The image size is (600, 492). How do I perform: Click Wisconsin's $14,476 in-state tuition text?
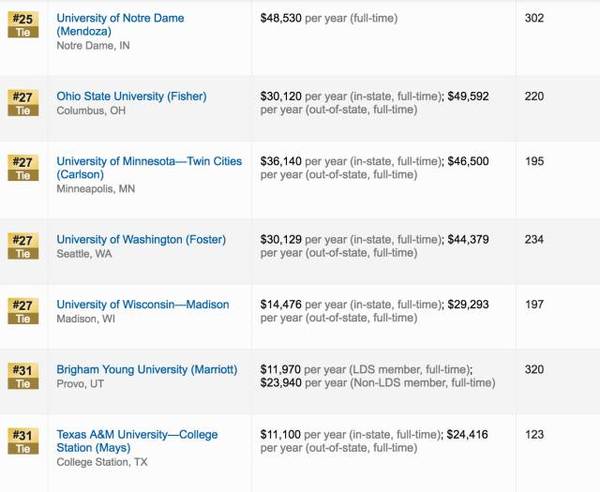(282, 305)
